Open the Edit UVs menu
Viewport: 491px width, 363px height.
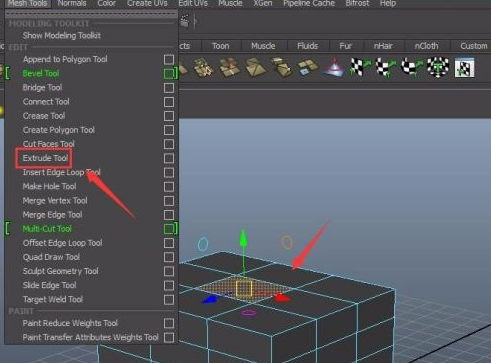193,3
